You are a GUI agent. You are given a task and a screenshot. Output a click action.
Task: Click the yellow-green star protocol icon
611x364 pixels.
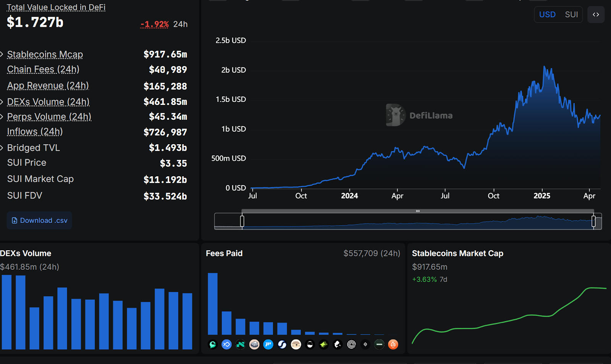(323, 345)
